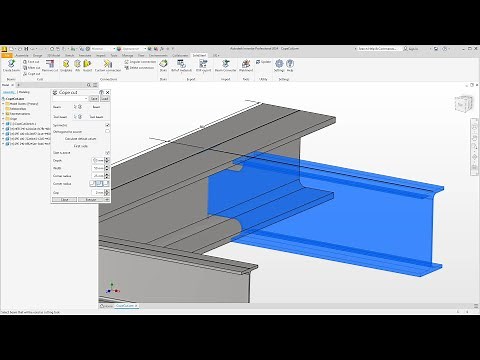
Task: Expand the Model States tree node
Action: [3, 104]
